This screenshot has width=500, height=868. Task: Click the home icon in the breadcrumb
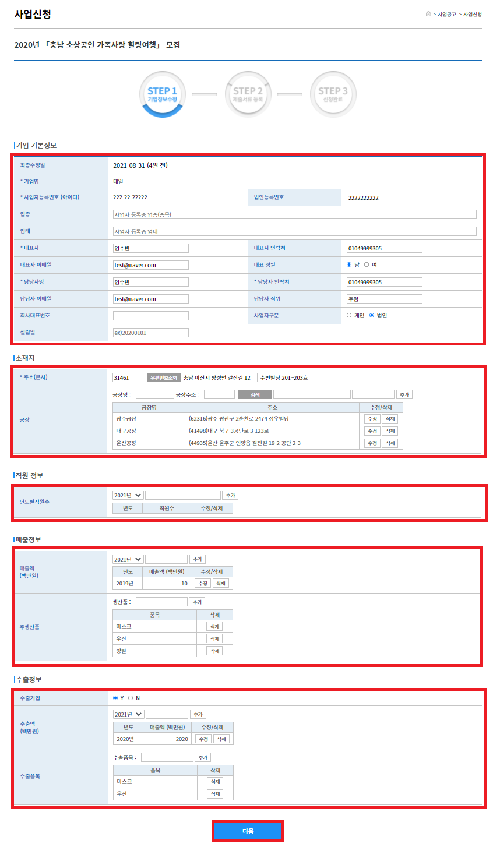coord(428,14)
